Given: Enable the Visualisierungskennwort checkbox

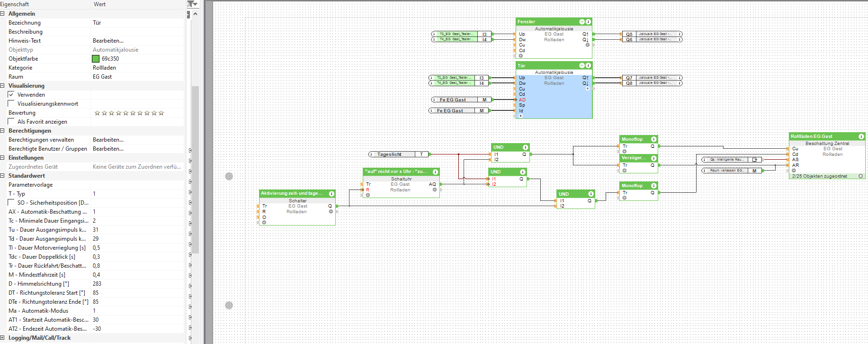Looking at the screenshot, I should coord(11,104).
